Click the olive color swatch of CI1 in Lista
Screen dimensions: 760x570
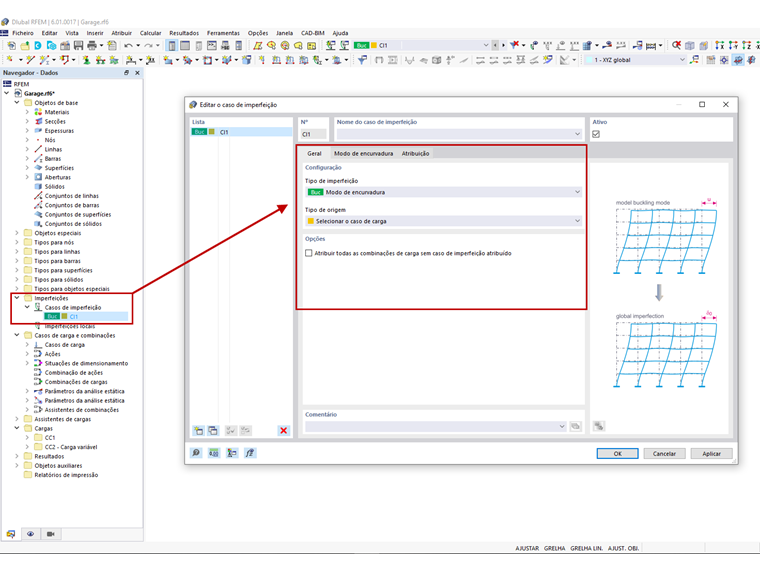[x=212, y=132]
